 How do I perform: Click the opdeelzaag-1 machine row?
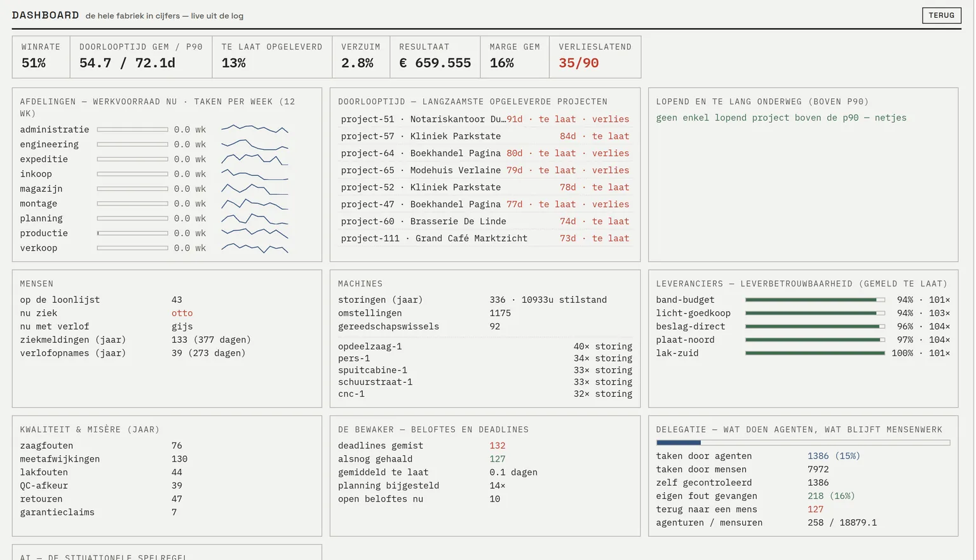tap(485, 347)
